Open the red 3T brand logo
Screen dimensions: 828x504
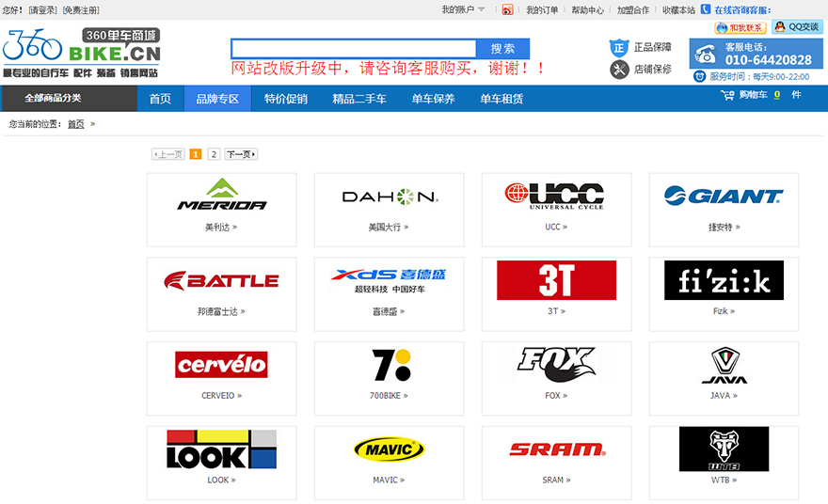click(557, 280)
